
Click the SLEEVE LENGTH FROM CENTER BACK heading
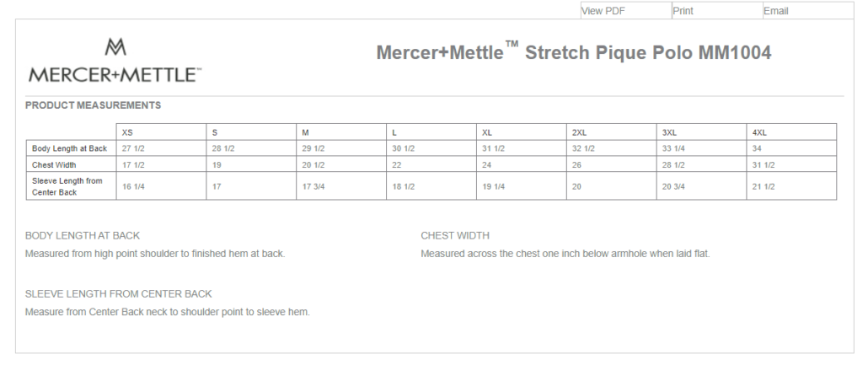click(x=119, y=293)
